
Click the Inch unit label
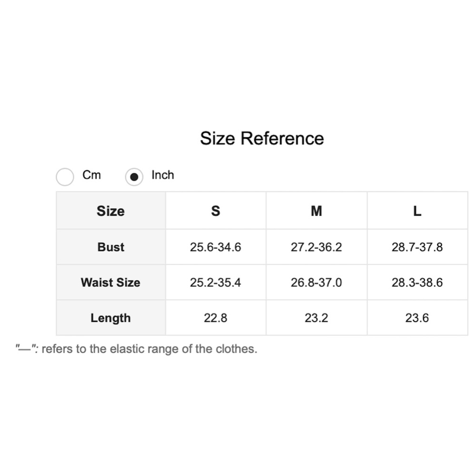point(163,175)
